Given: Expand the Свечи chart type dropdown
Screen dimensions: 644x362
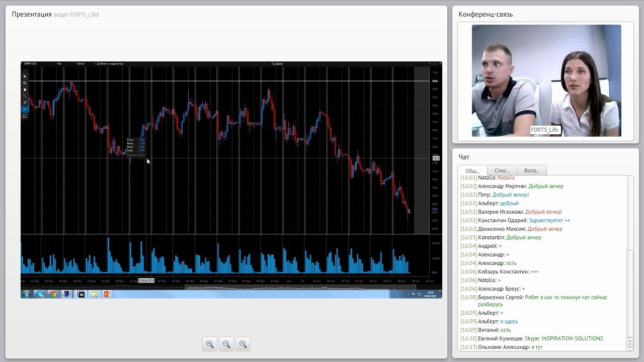Looking at the screenshot, I should pos(81,64).
